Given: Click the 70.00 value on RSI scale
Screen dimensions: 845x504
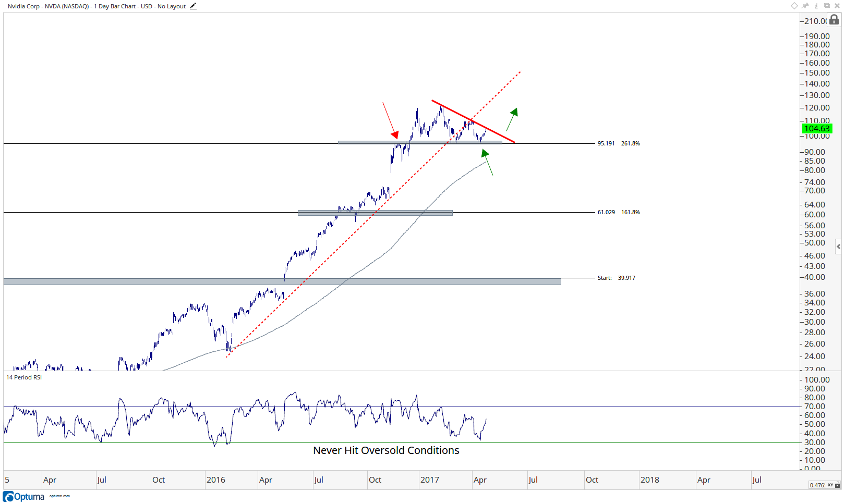Looking at the screenshot, I should [x=815, y=407].
